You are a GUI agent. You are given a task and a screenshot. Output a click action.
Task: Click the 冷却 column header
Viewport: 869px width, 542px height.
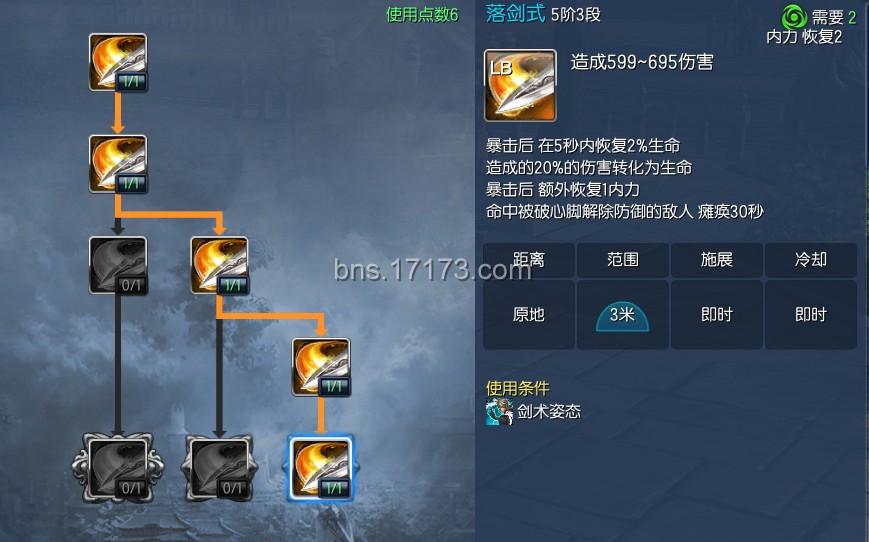811,259
